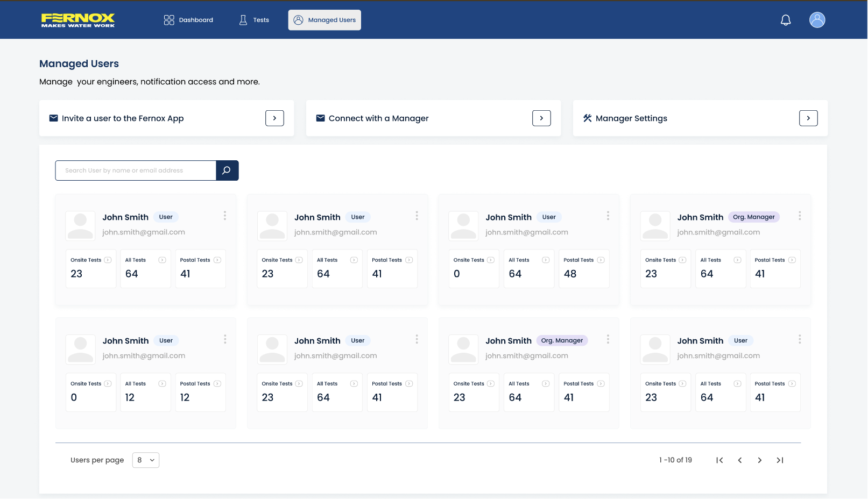Screen dimensions: 868x499
Task: Click the Fernox logo
Action: click(x=78, y=20)
